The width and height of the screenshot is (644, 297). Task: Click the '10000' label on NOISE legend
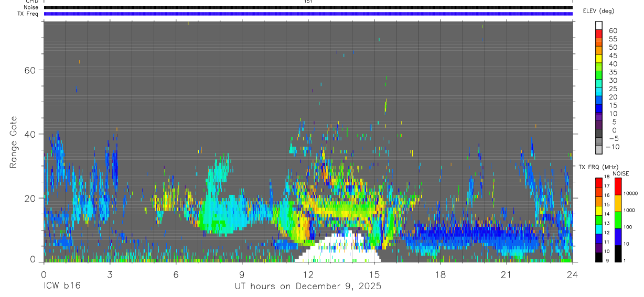point(631,193)
